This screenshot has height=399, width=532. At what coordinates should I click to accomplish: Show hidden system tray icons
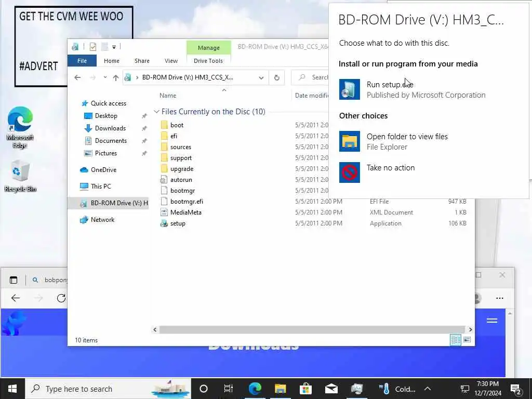(x=428, y=389)
